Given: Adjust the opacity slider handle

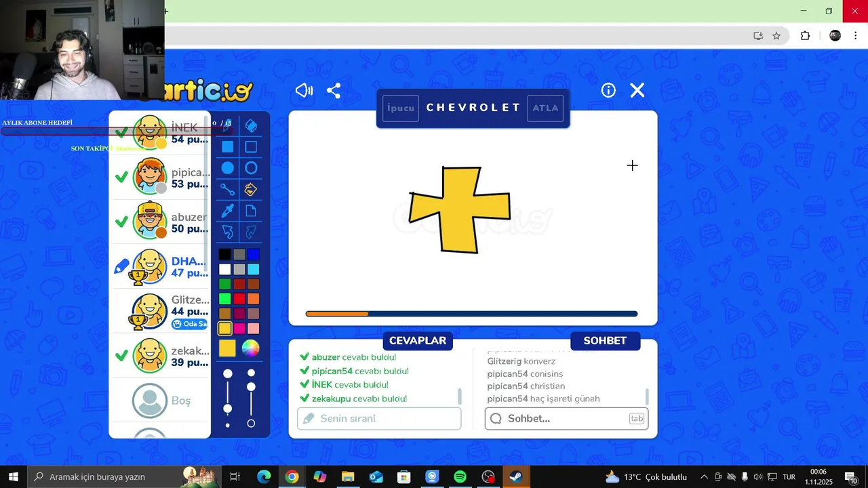Looking at the screenshot, I should 251,387.
